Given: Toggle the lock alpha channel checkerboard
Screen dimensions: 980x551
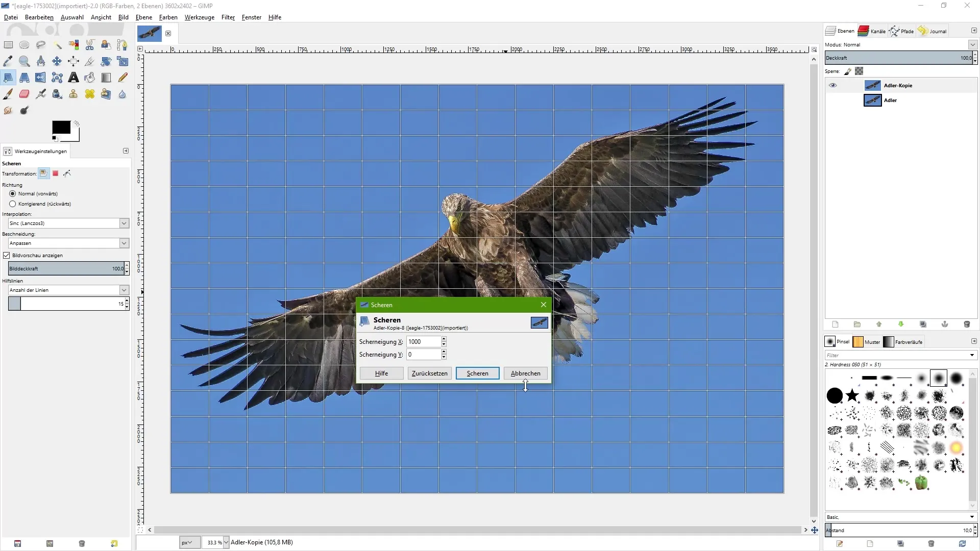Looking at the screenshot, I should tap(860, 71).
